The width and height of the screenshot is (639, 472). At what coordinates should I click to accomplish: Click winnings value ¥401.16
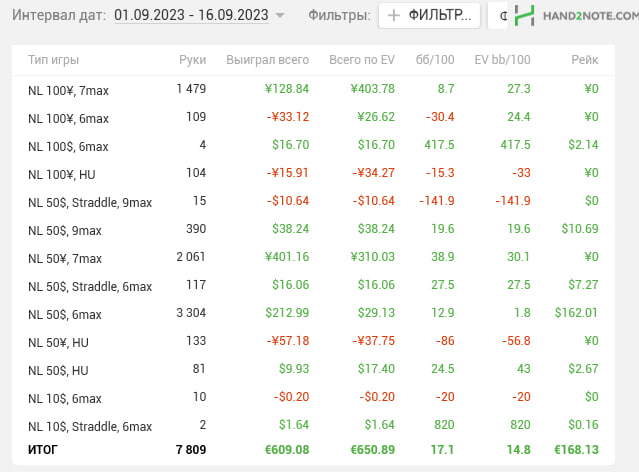[x=287, y=257]
